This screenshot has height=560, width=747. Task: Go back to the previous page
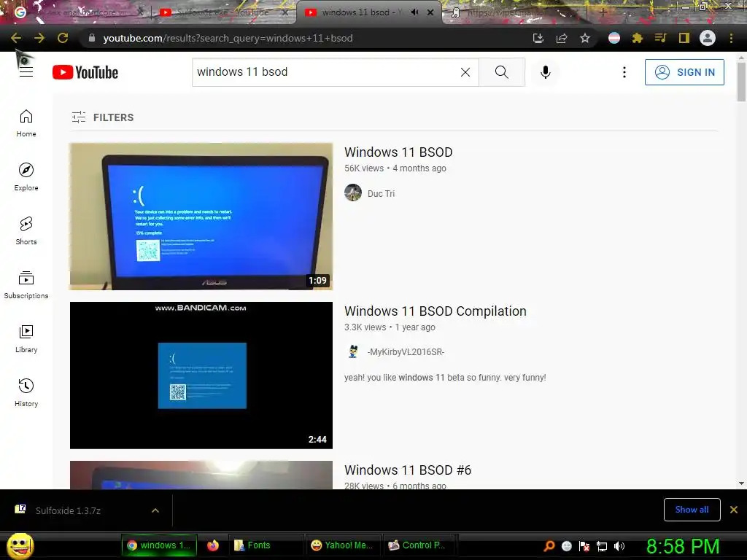pos(16,38)
